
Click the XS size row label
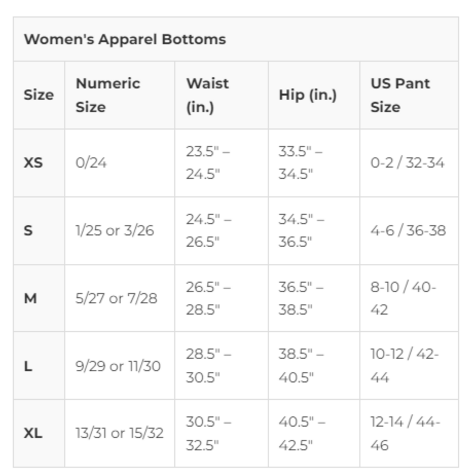point(33,163)
